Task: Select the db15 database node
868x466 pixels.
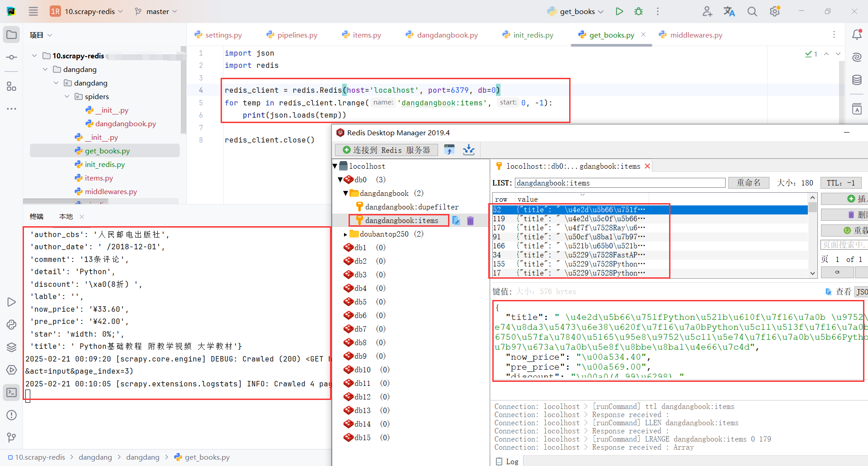Action: (x=362, y=437)
